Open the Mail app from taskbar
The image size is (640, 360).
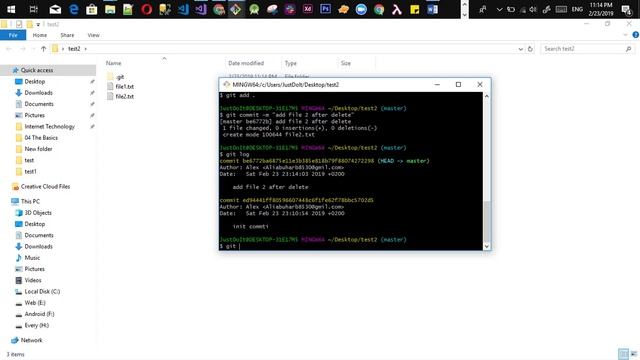55,9
